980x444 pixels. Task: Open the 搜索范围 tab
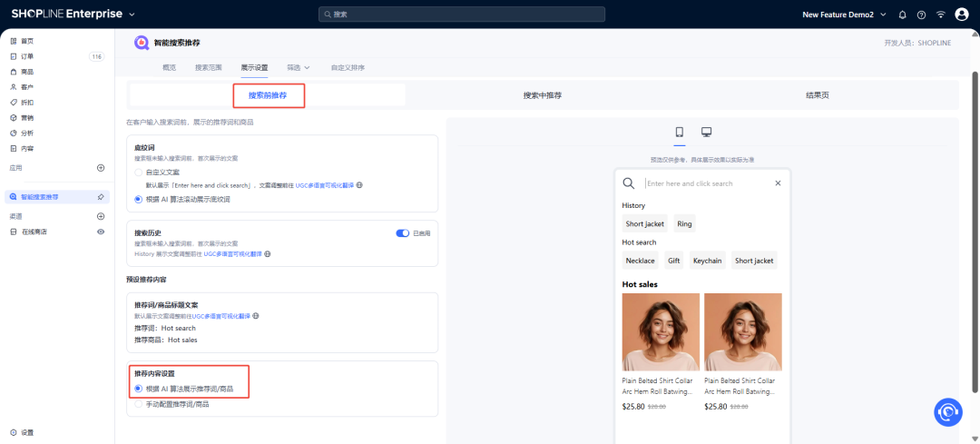(209, 67)
